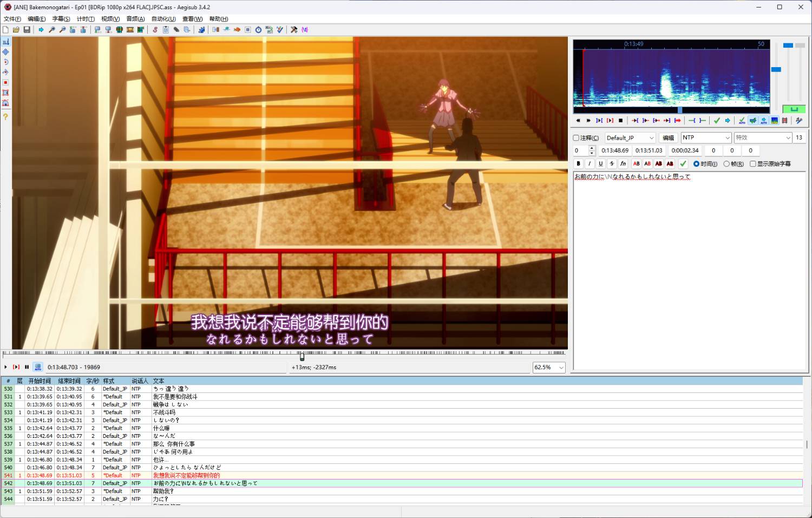
Task: Click the audio horizontal zoom slider handle
Action: click(x=776, y=69)
